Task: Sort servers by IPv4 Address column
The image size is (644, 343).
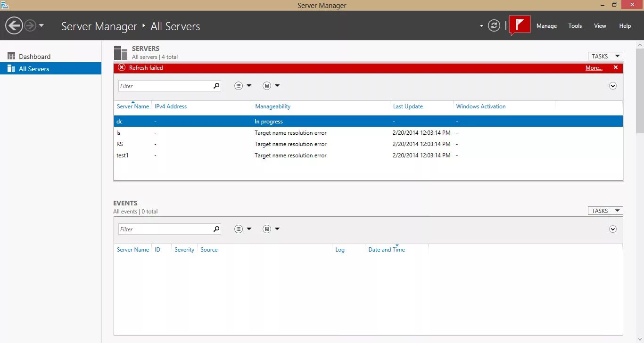Action: click(171, 106)
